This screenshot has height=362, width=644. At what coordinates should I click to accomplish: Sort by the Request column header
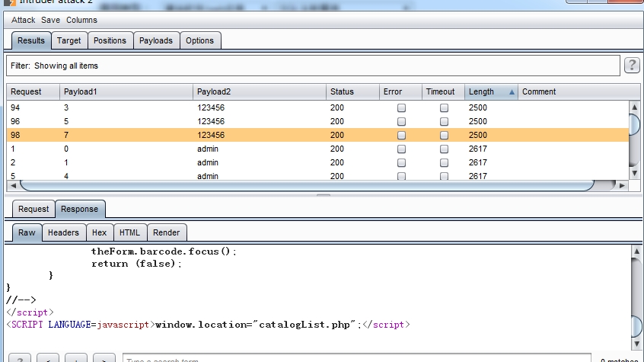[x=33, y=91]
